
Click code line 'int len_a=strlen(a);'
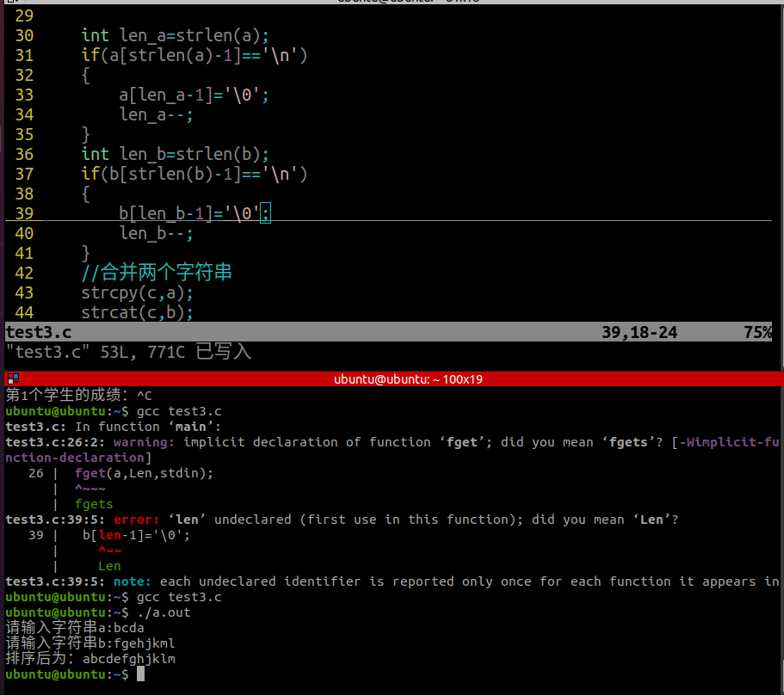175,35
